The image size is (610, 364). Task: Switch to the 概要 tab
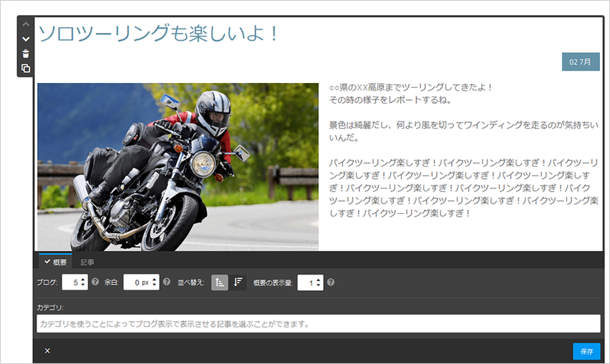coord(56,262)
